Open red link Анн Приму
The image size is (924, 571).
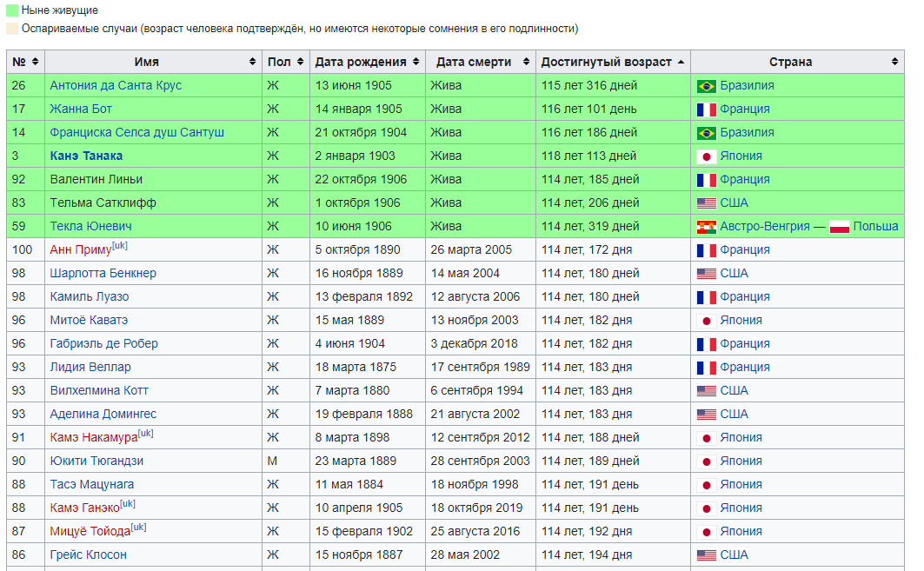point(81,249)
